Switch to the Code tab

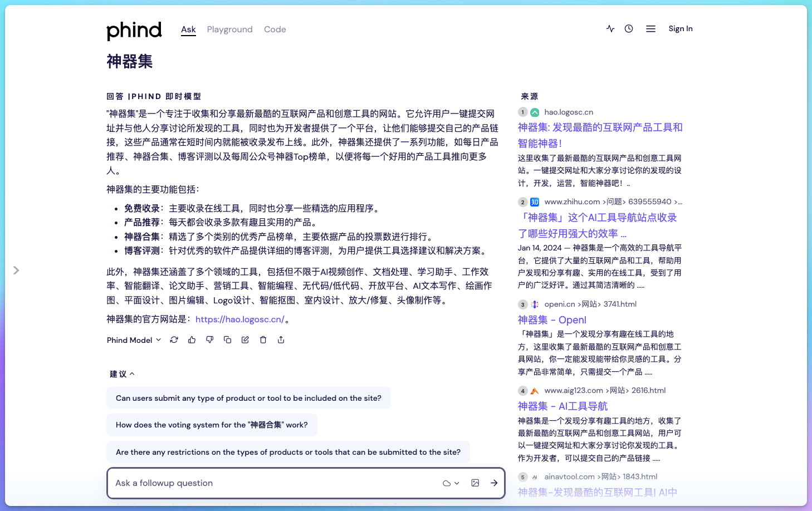tap(275, 30)
